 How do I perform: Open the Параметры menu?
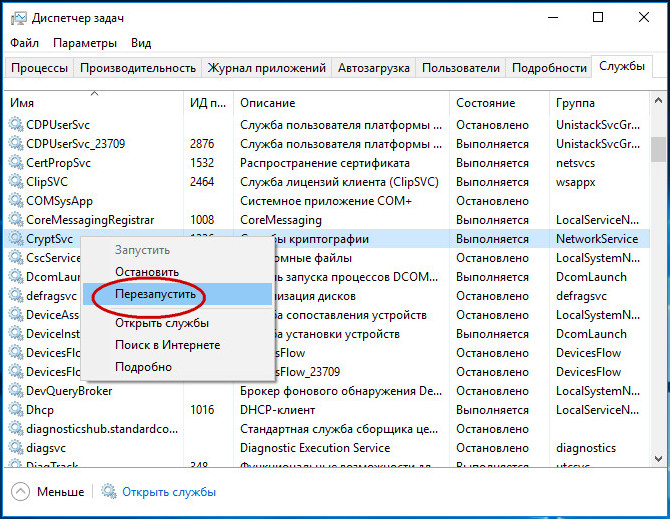85,43
